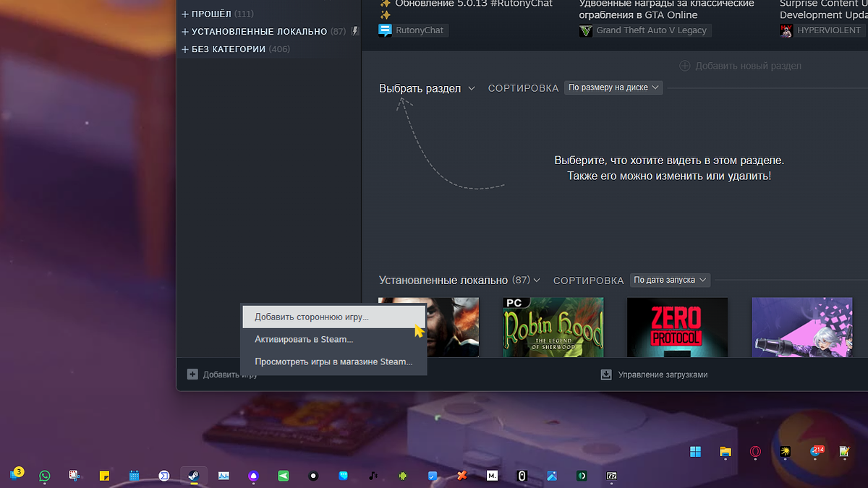Open the blue Calendar taskbar icon
The image size is (868, 488).
[x=135, y=476]
